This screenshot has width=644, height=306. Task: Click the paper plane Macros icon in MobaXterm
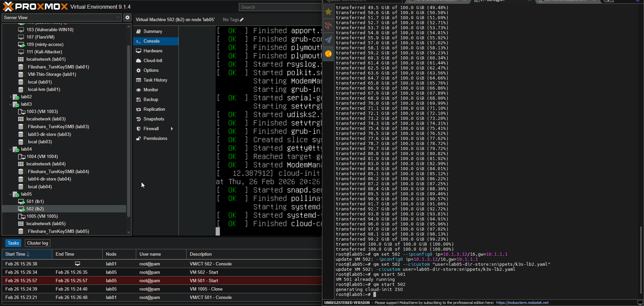click(x=328, y=40)
